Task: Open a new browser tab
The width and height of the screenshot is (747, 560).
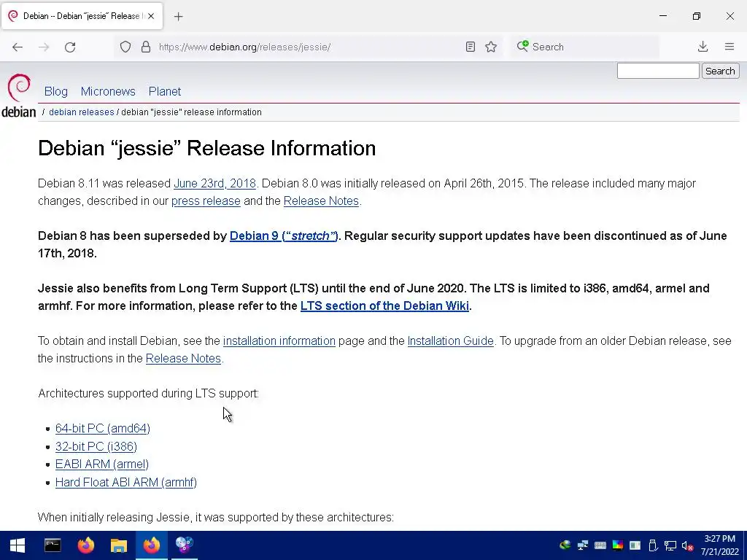Action: point(178,17)
